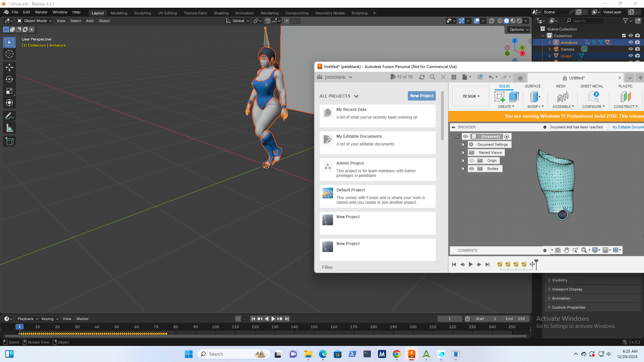The height and width of the screenshot is (362, 644).
Task: Click Fusion Configure icon
Action: (x=594, y=97)
